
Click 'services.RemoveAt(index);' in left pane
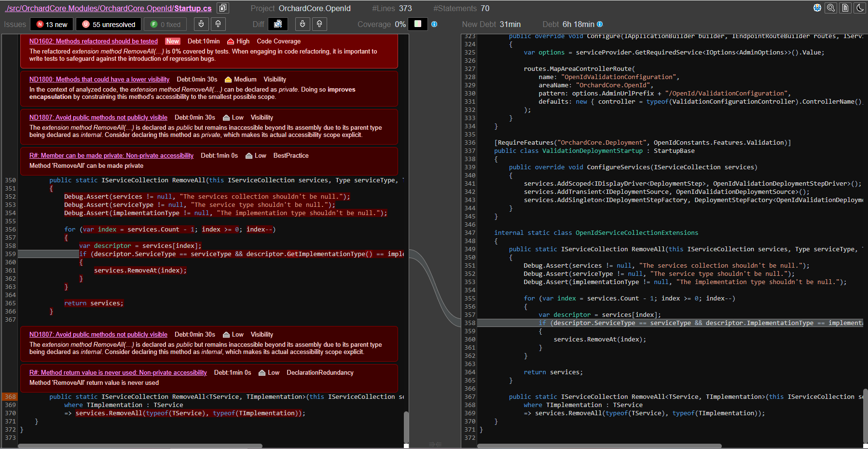pyautogui.click(x=140, y=271)
